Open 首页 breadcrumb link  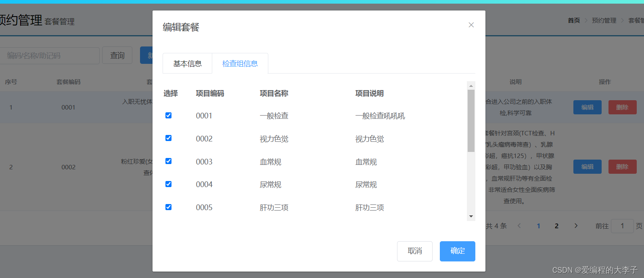pos(574,20)
